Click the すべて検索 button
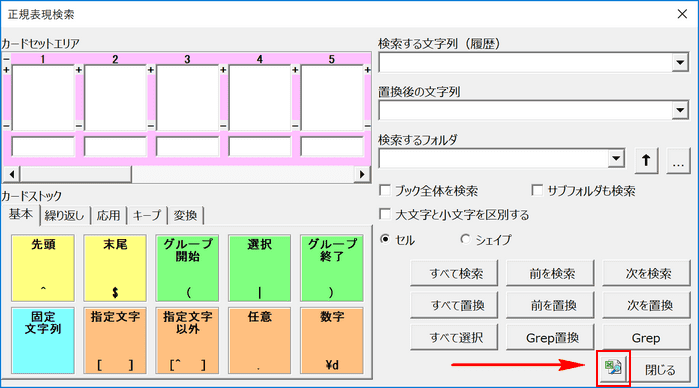The image size is (699, 388). (454, 273)
